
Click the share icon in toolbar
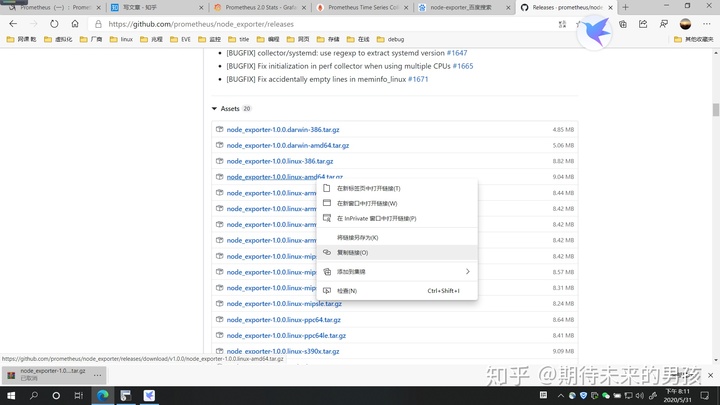[643, 24]
